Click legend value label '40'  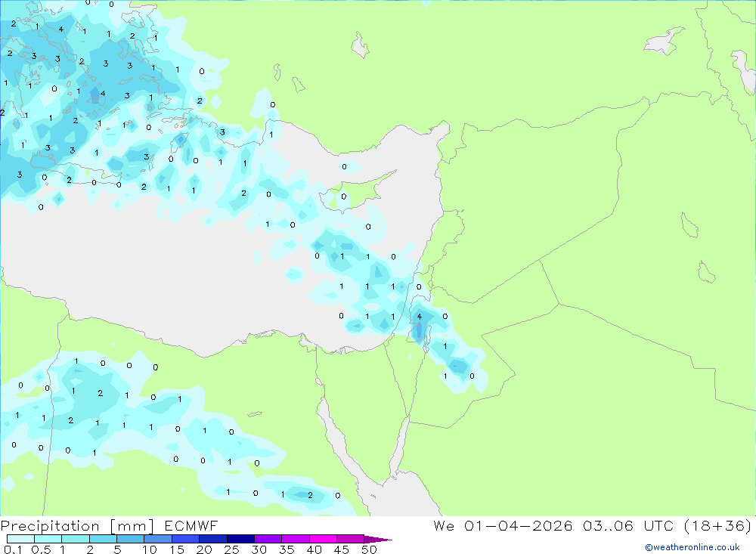tap(314, 549)
